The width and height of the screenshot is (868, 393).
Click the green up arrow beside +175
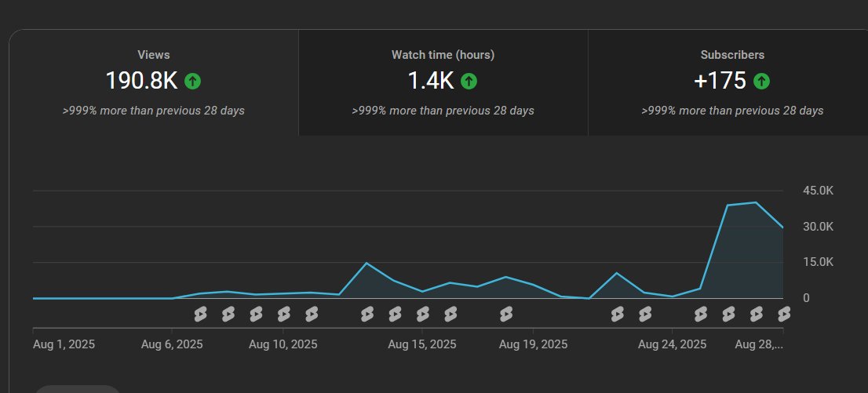762,82
